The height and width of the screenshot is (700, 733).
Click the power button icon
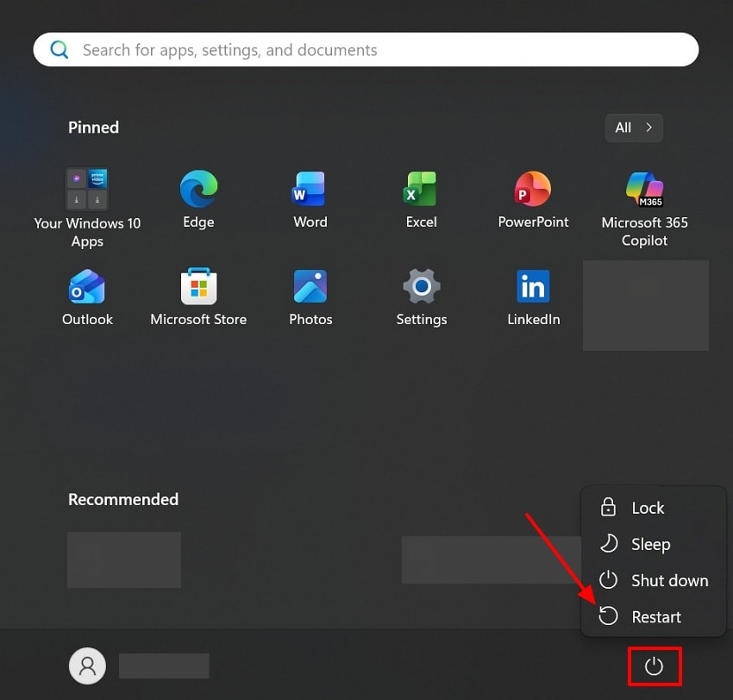coord(654,666)
